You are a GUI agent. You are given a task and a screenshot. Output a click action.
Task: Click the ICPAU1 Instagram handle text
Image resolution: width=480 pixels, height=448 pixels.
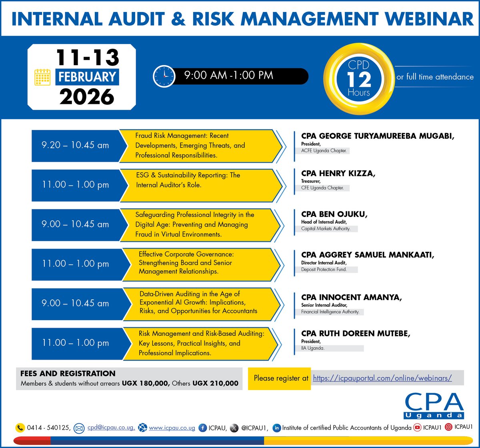pyautogui.click(x=464, y=427)
